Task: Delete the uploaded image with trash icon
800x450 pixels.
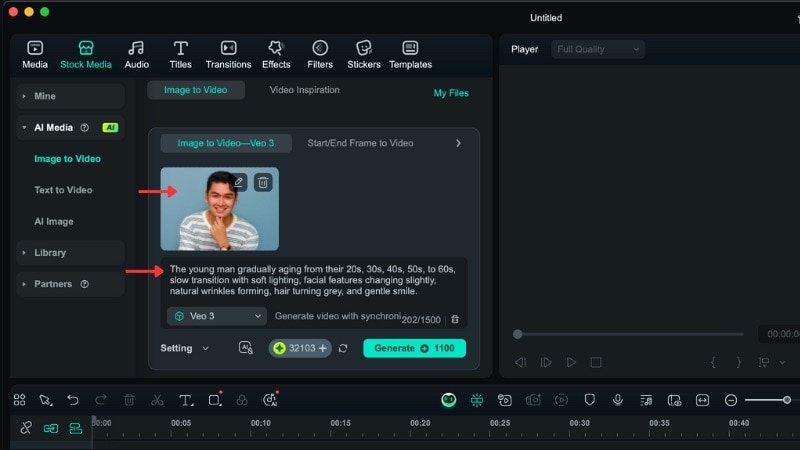Action: pos(263,182)
